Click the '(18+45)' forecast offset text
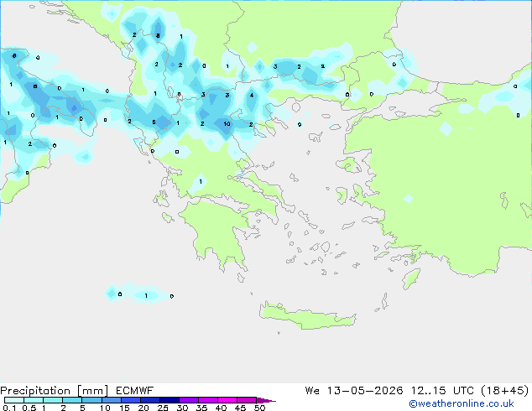Screen dimensions: 532x411 pyautogui.click(x=505, y=391)
